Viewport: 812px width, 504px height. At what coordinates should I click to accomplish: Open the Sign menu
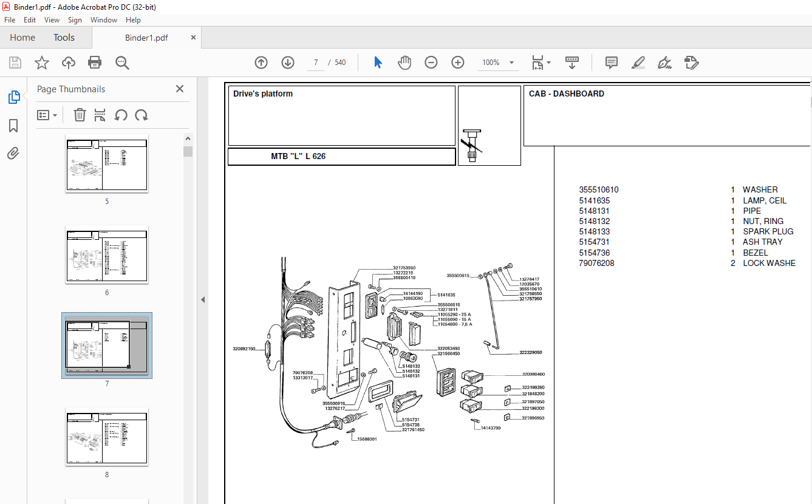pyautogui.click(x=75, y=20)
